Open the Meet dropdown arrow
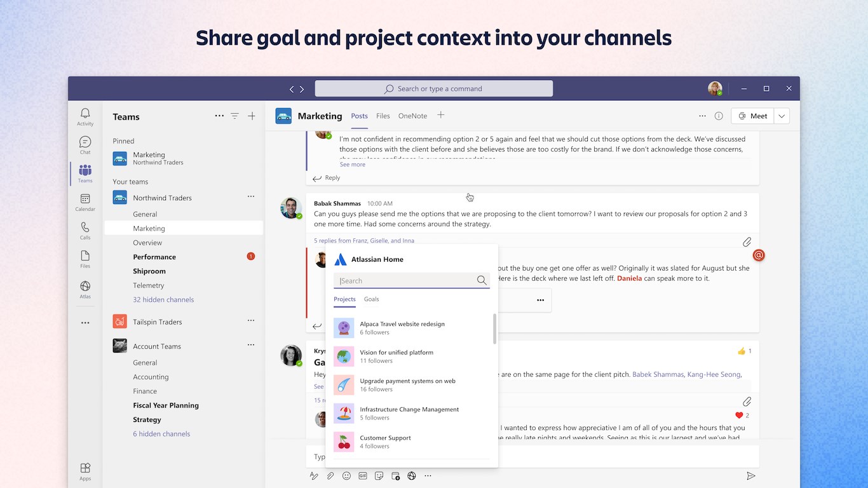This screenshot has height=488, width=868. [x=782, y=116]
